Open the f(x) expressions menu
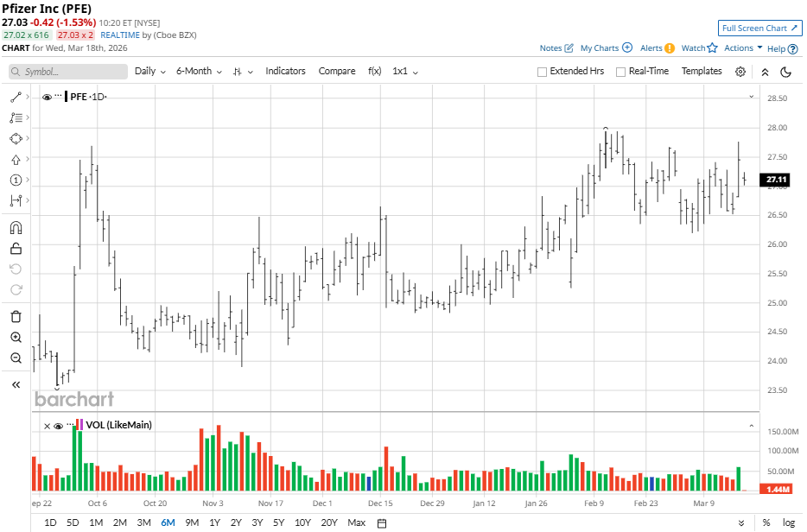Image resolution: width=807 pixels, height=532 pixels. tap(375, 71)
